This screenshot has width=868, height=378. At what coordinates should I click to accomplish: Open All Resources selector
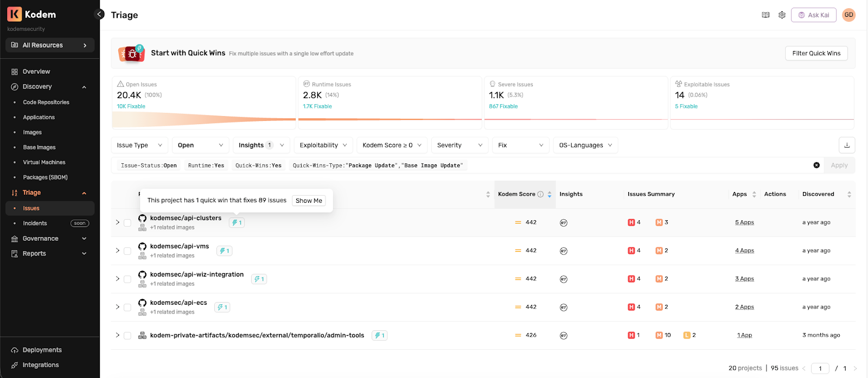[50, 45]
